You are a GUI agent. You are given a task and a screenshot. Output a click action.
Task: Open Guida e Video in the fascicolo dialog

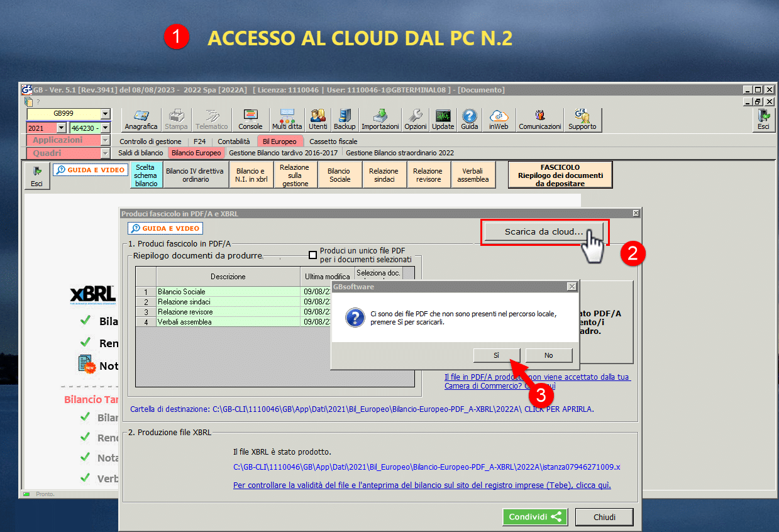pos(165,228)
